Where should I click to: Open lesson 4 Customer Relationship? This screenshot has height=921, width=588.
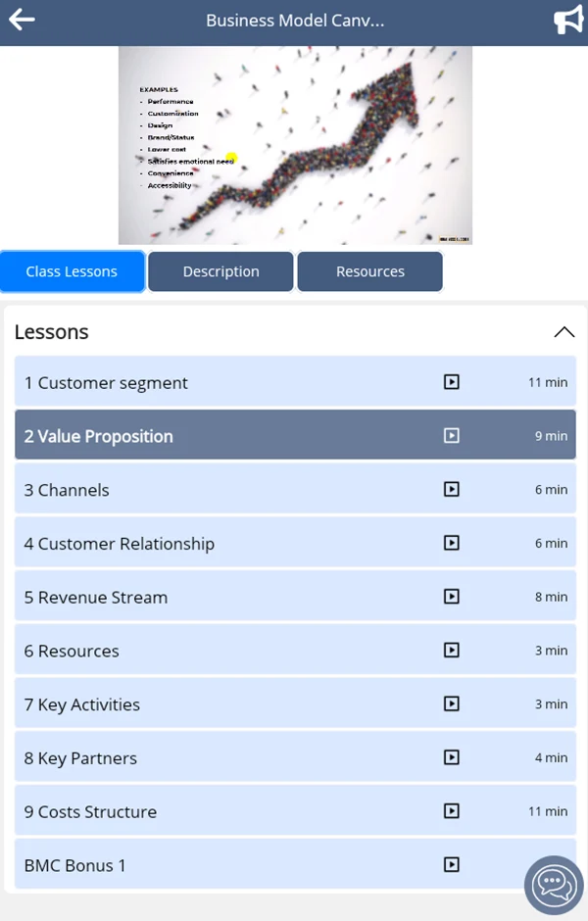[295, 544]
